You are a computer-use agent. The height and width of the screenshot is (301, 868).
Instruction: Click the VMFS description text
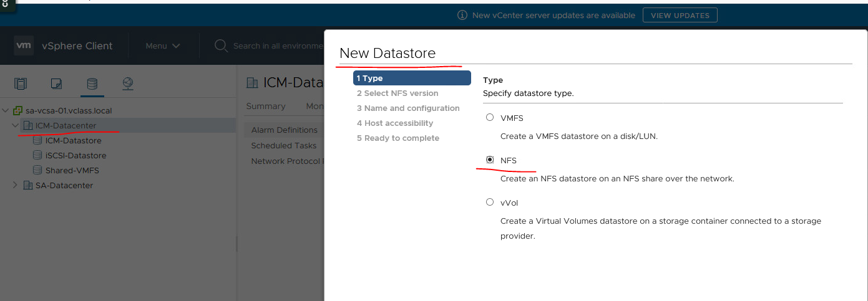coord(578,136)
